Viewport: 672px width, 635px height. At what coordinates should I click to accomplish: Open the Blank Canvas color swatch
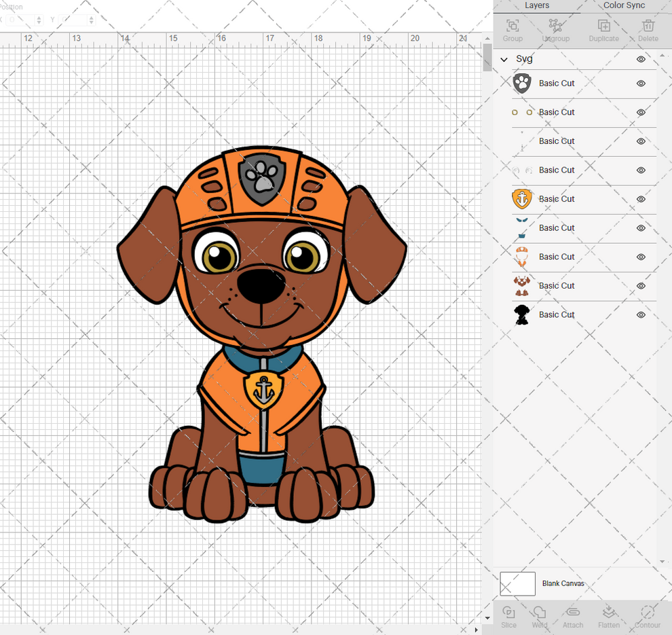pos(517,583)
